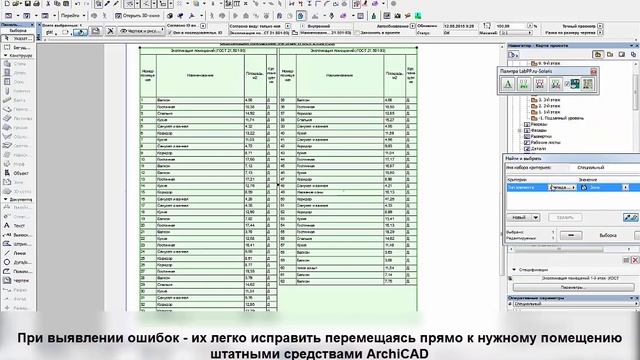Viewport: 640px width, 360px height.
Task: Open the criterion condition dropdown in Find & Select
Action: click(x=563, y=187)
